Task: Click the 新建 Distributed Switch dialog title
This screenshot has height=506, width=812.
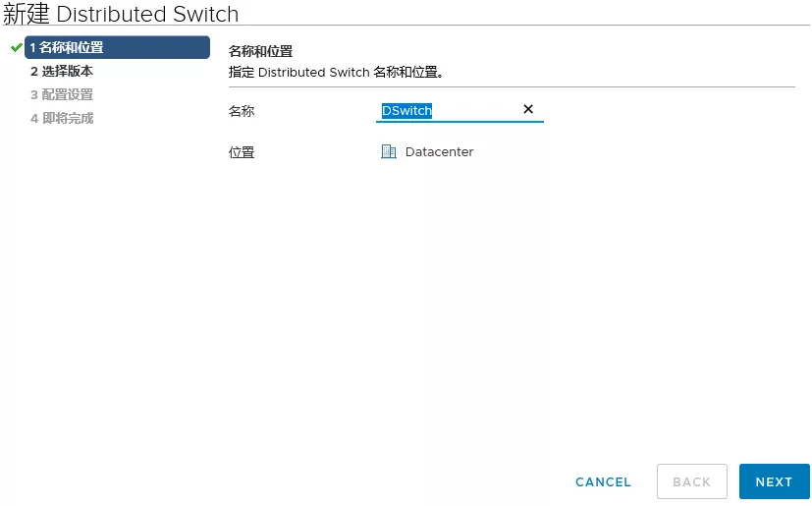Action: point(121,14)
